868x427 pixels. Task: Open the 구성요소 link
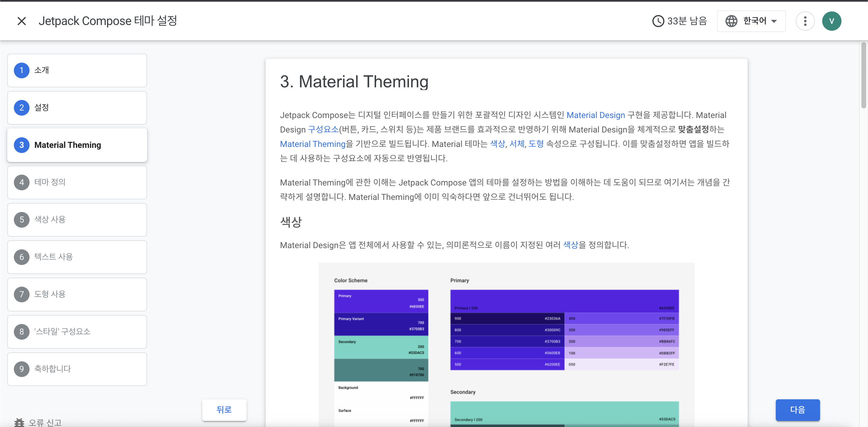(x=323, y=130)
